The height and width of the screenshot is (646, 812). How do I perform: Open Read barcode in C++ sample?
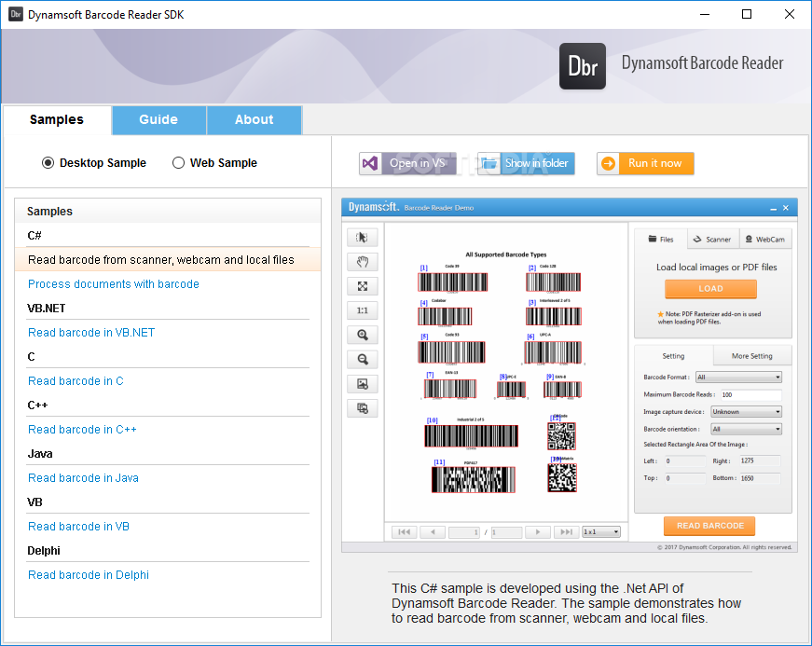pyautogui.click(x=82, y=430)
